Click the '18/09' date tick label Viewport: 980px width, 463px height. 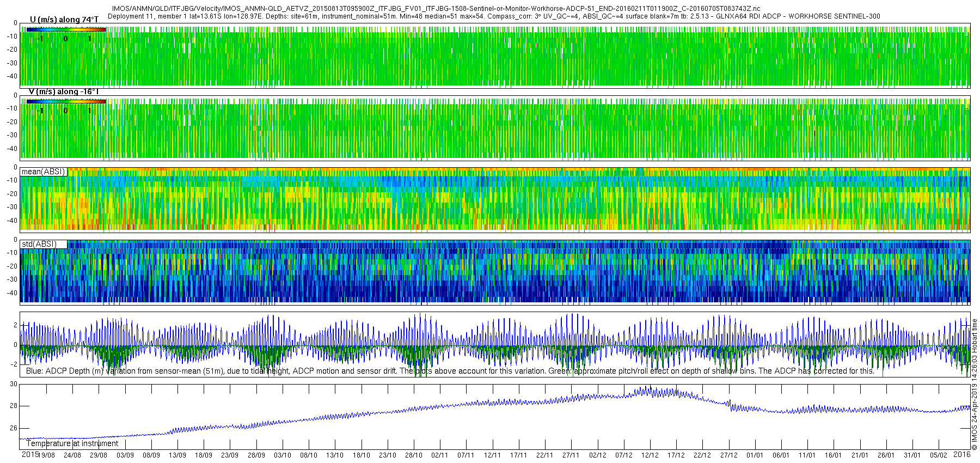coord(204,455)
